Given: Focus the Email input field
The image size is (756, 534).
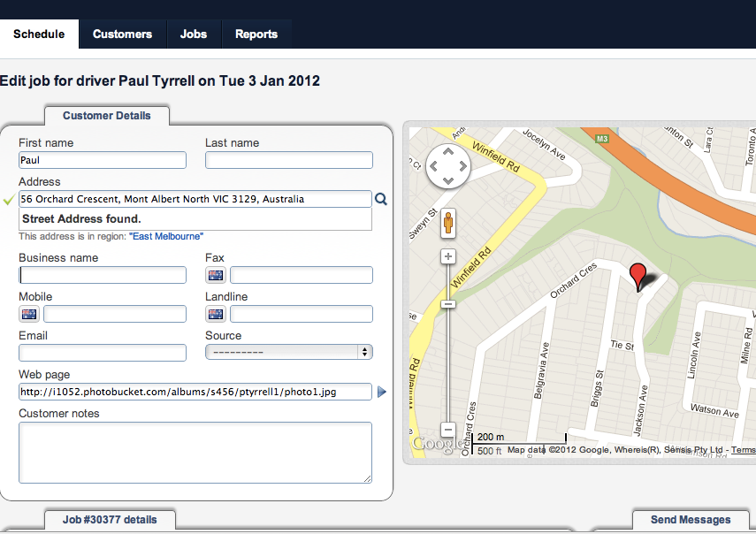Looking at the screenshot, I should coord(103,353).
